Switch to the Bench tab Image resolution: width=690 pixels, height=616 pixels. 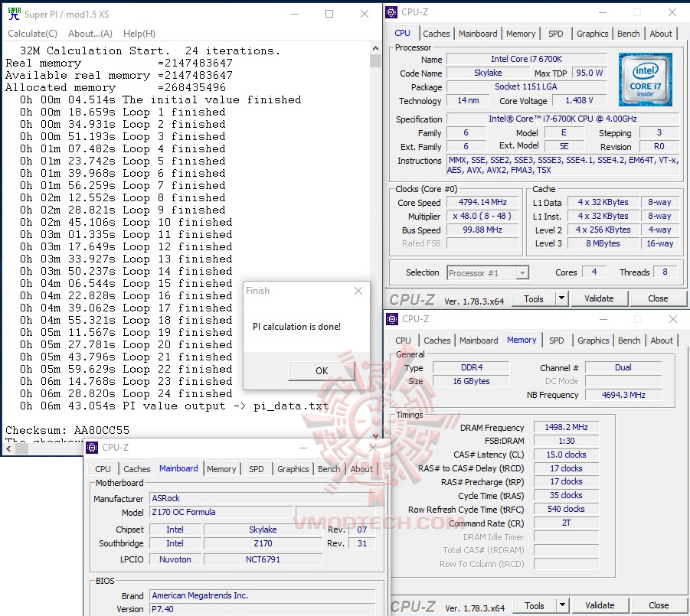click(628, 33)
